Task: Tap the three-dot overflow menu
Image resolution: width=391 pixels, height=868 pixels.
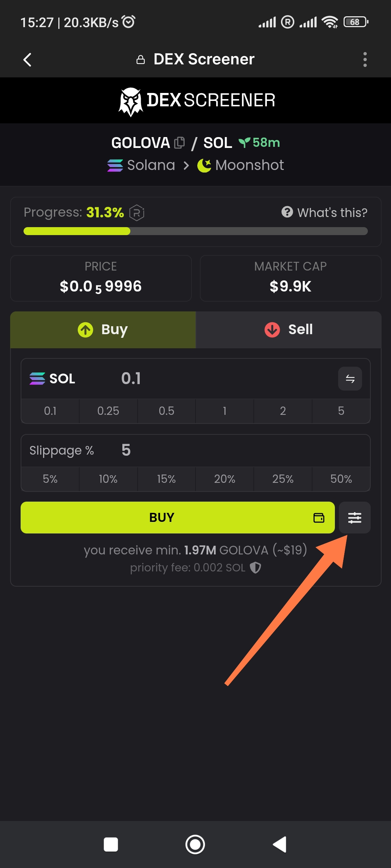Action: (365, 59)
